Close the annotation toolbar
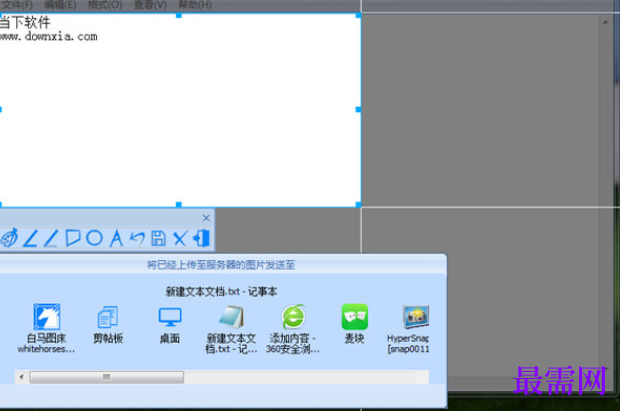 click(x=206, y=218)
